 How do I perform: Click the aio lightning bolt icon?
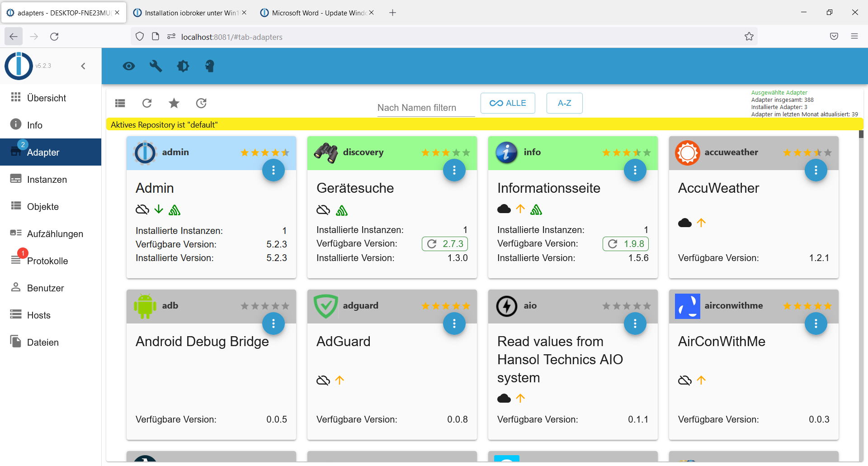[507, 306]
